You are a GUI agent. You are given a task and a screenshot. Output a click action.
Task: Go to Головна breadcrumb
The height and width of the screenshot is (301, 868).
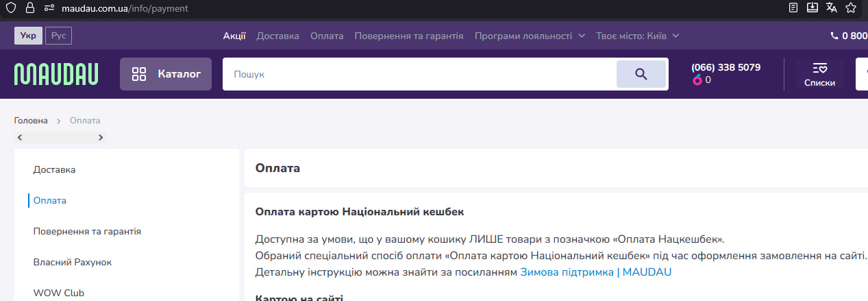[x=31, y=121]
